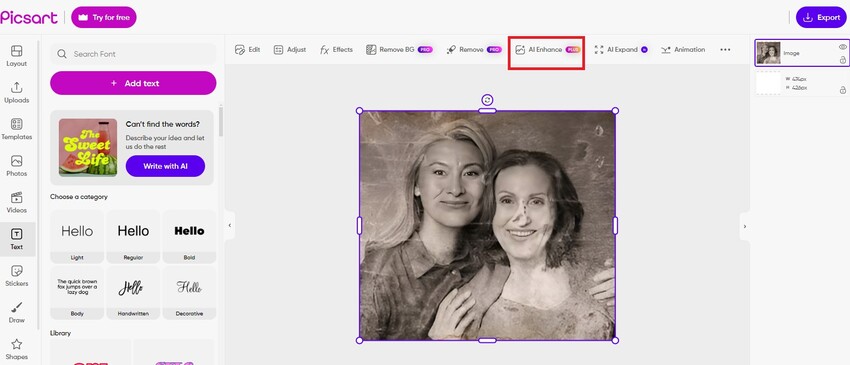Choose the Regular font category
Screen dimensions: 850x365
point(133,236)
